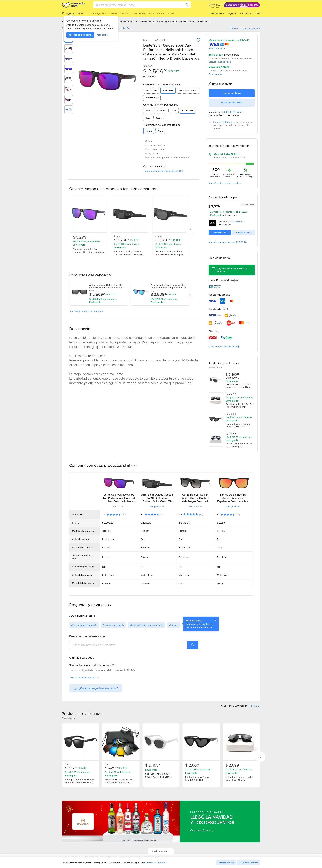Click the PayCash logo
The width and height of the screenshot is (322, 868).
(x=226, y=337)
